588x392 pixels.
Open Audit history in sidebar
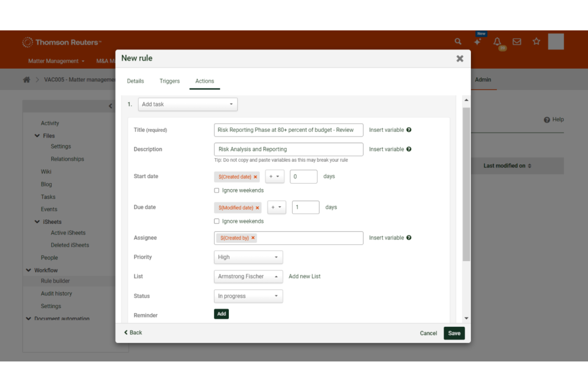56,294
